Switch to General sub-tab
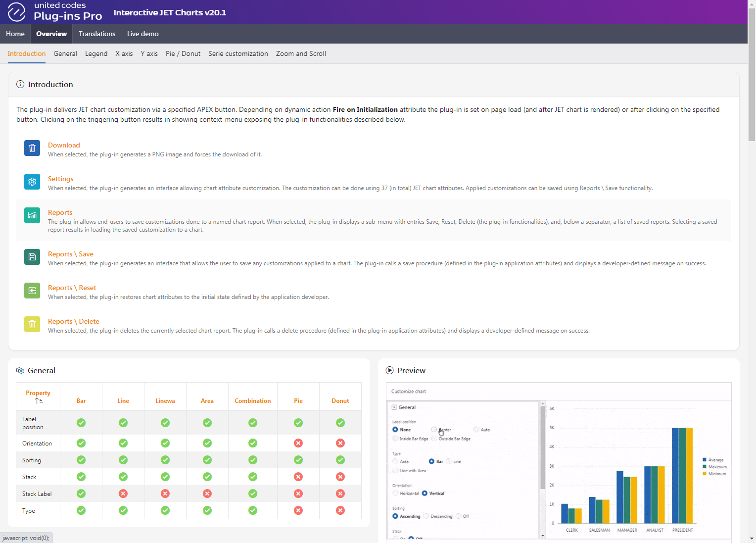This screenshot has width=756, height=543. click(x=65, y=53)
